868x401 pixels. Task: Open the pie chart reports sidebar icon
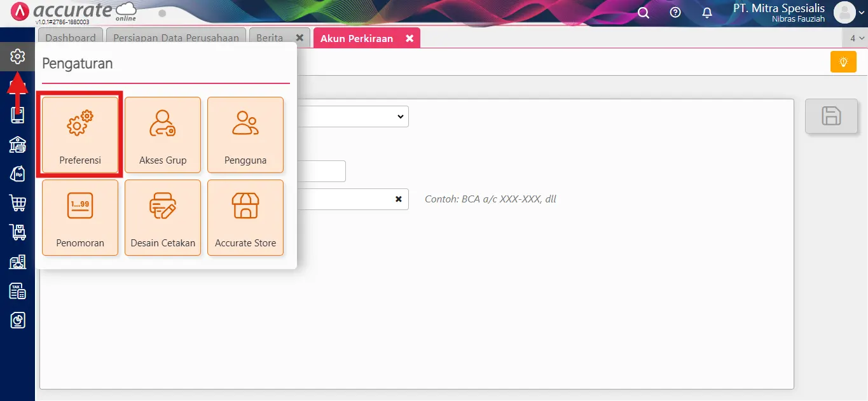17,320
